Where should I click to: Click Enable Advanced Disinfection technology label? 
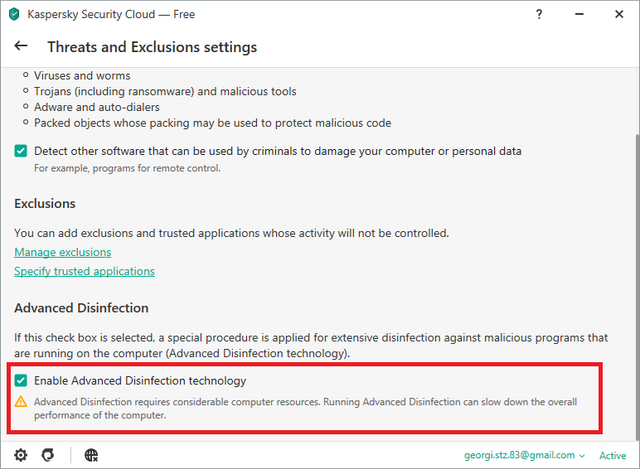140,380
